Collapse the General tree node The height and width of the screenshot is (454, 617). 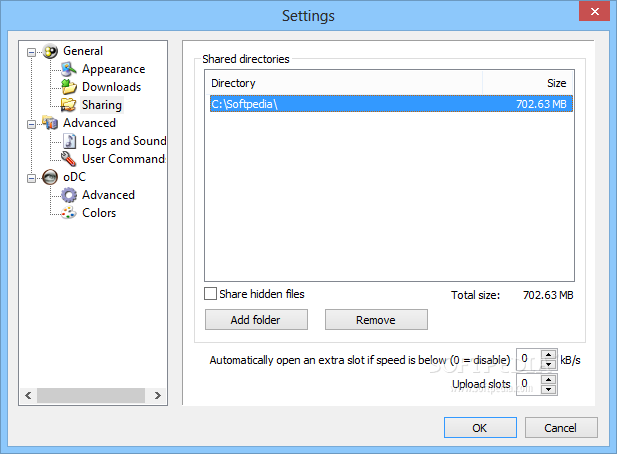31,52
